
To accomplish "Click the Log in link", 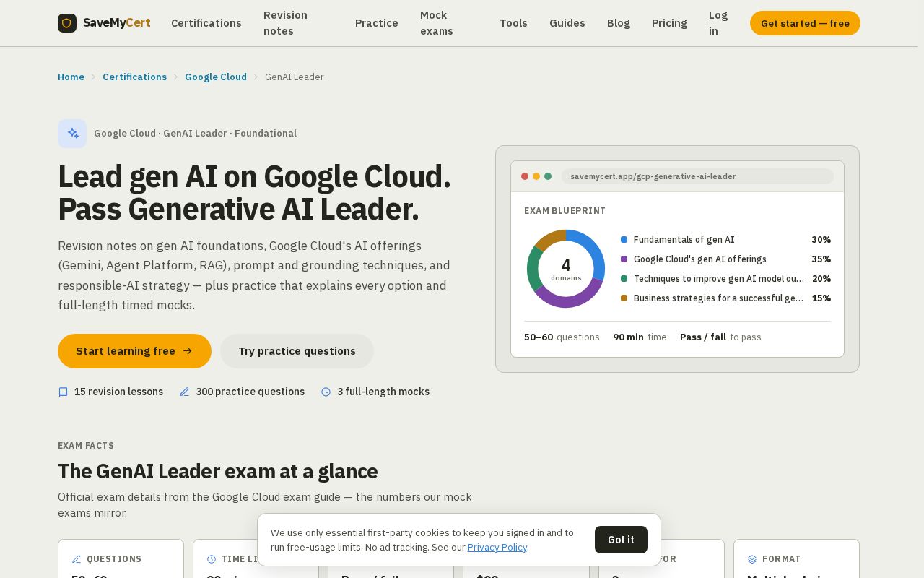I will click(718, 23).
